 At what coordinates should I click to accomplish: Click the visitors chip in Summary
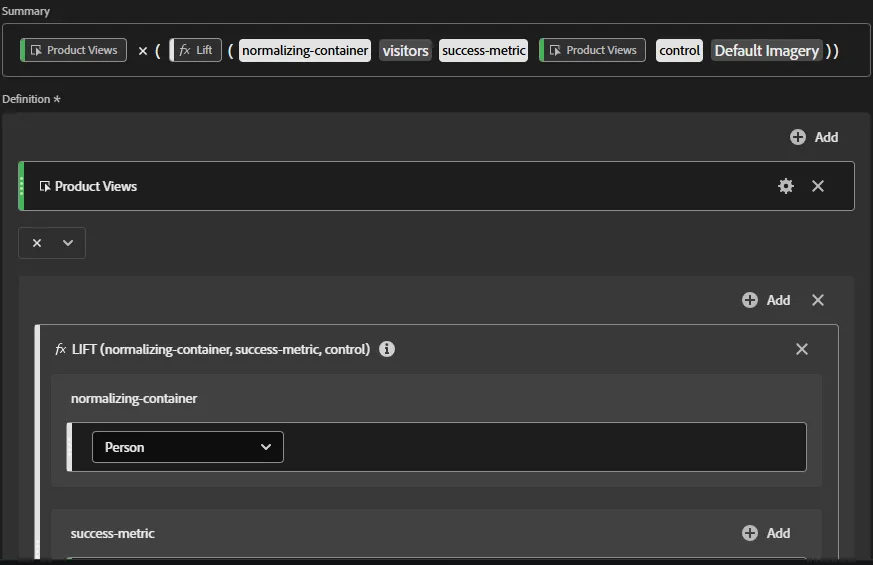pyautogui.click(x=405, y=51)
